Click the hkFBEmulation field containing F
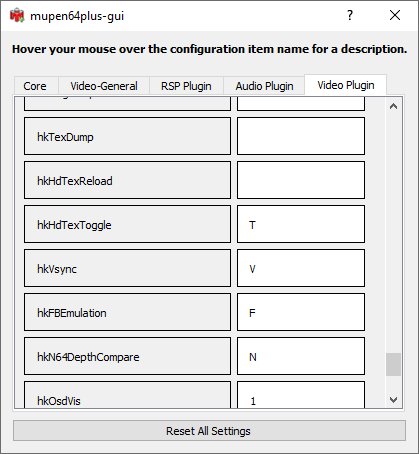 pos(301,312)
